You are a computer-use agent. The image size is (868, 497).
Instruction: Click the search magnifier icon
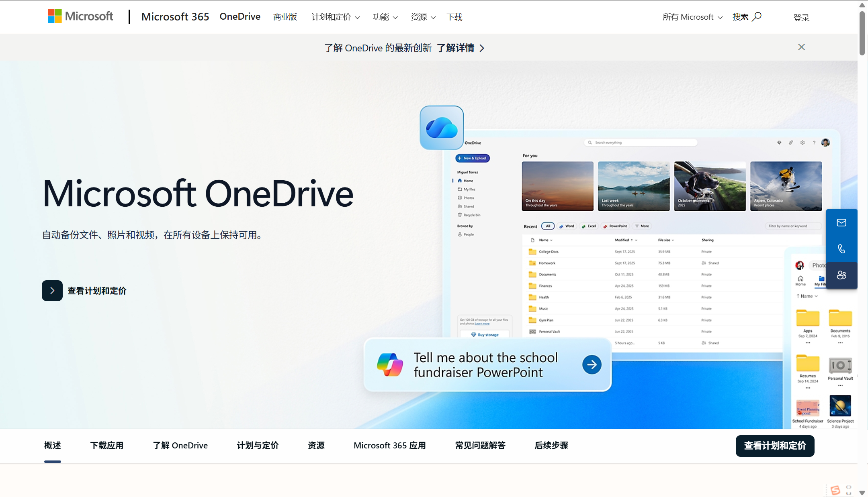coord(757,16)
